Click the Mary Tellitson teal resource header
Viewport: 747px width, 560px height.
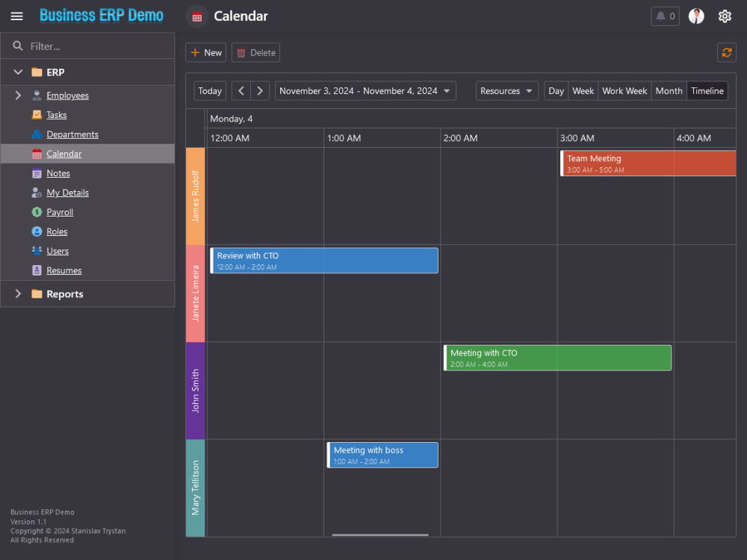[x=195, y=488]
